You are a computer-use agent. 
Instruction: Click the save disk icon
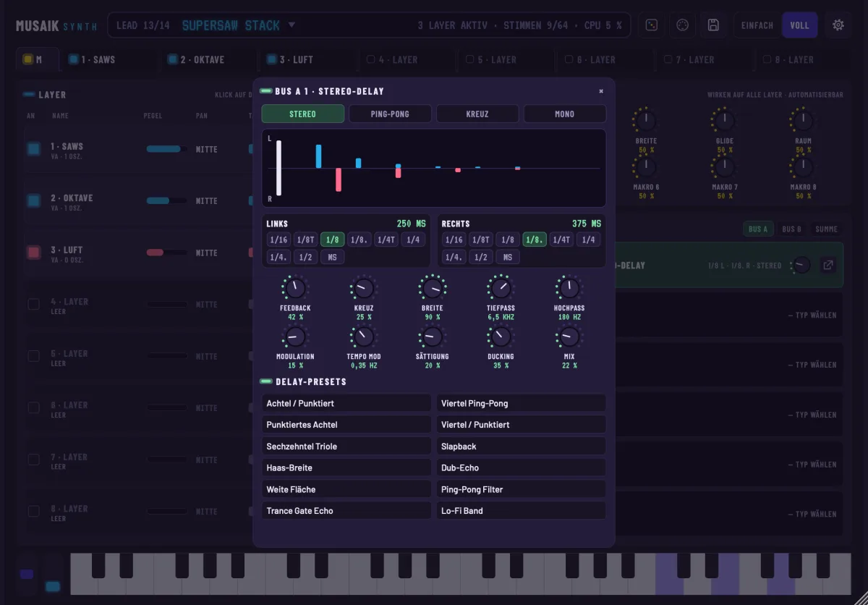point(713,25)
